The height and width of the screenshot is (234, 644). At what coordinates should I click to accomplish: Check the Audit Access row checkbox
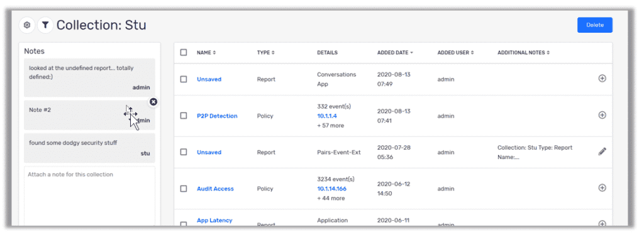tap(184, 189)
